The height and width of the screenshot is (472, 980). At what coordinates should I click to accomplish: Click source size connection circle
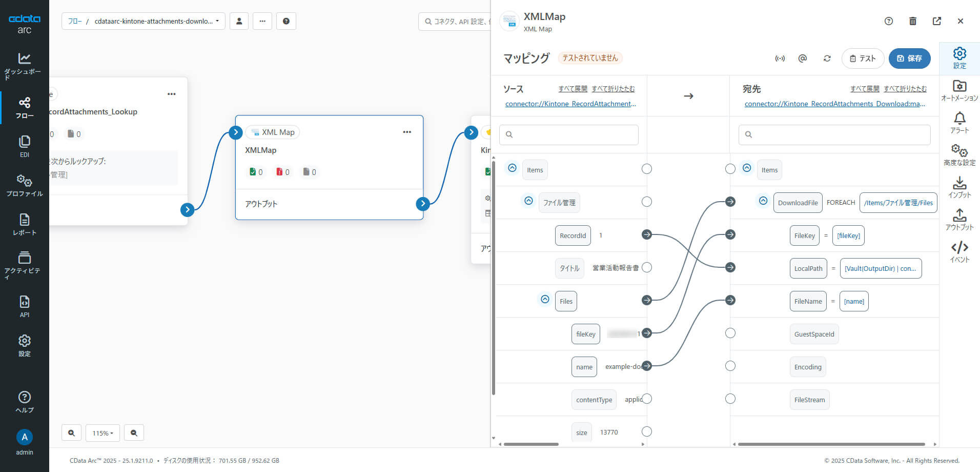(x=647, y=431)
